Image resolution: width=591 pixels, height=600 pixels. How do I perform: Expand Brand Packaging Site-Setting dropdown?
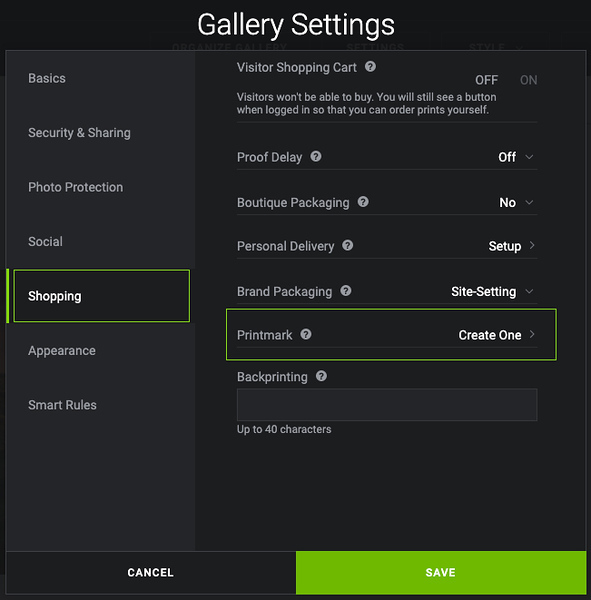tap(492, 292)
